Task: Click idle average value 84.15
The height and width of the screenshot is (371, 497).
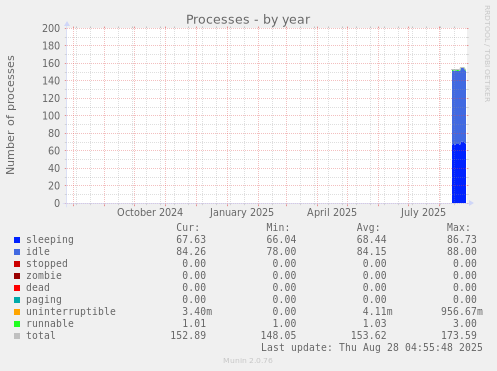Action: [x=371, y=251]
